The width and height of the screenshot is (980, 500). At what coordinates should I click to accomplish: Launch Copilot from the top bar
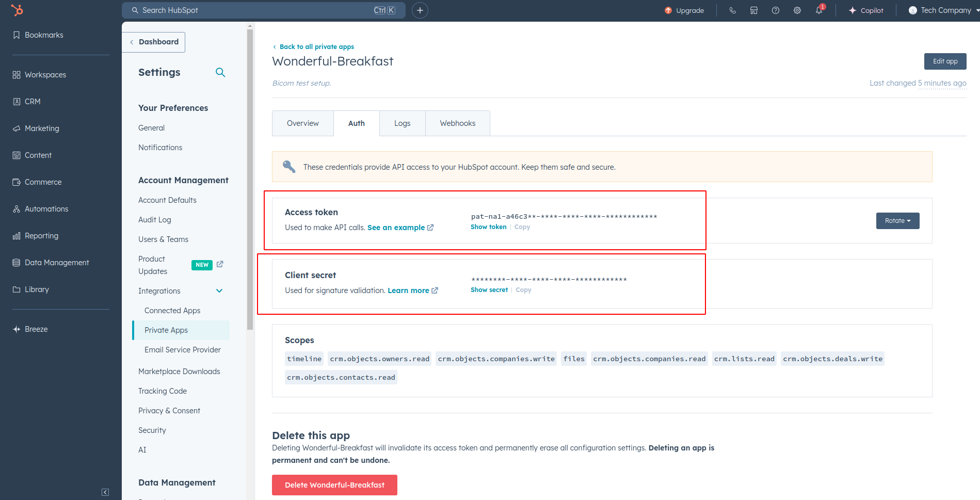pyautogui.click(x=866, y=10)
